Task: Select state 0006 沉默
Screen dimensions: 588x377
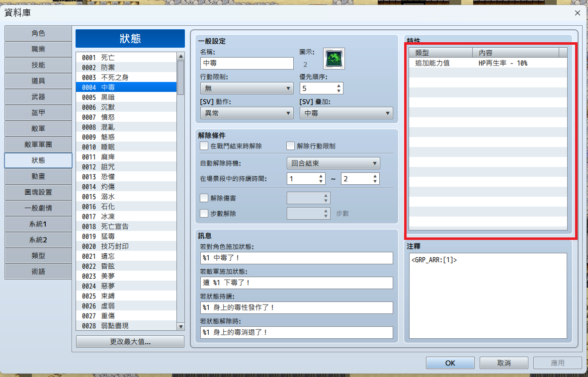Action: click(x=126, y=107)
